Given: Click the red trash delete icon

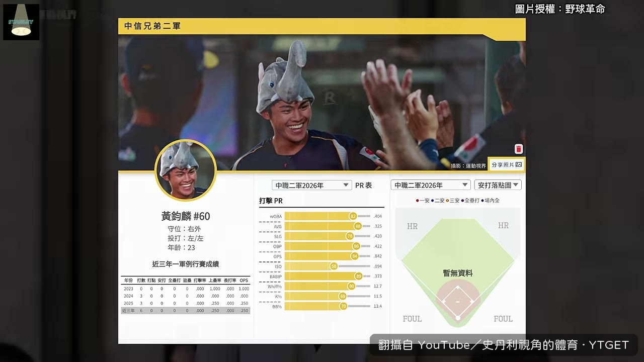Looking at the screenshot, I should tap(519, 149).
